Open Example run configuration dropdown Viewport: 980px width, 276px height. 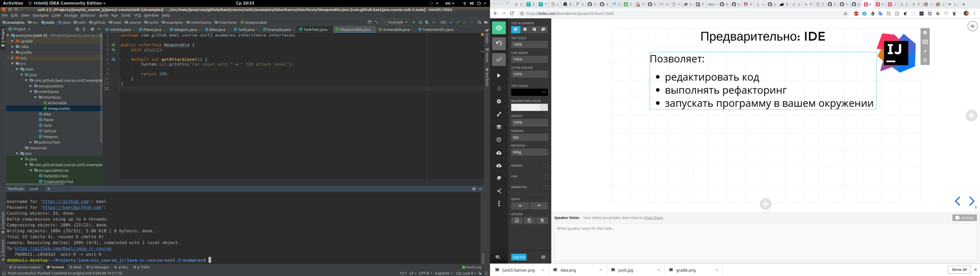pos(396,22)
